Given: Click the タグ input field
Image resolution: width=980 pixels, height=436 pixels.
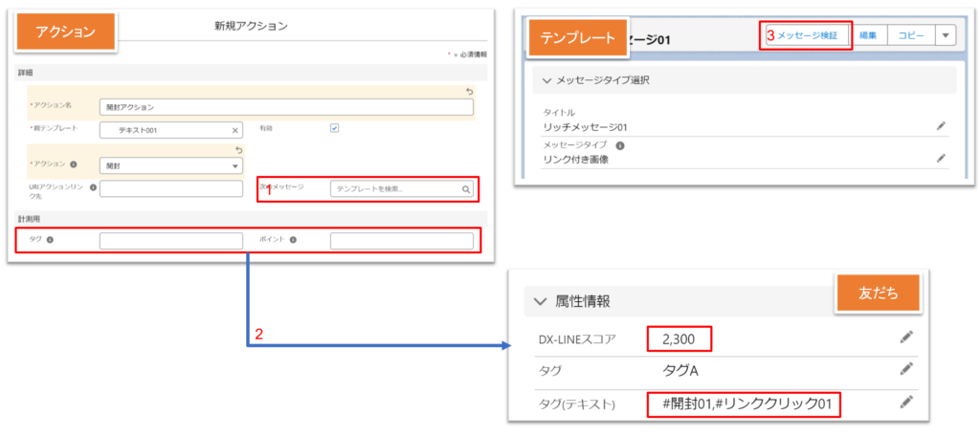Looking at the screenshot, I should 170,241.
